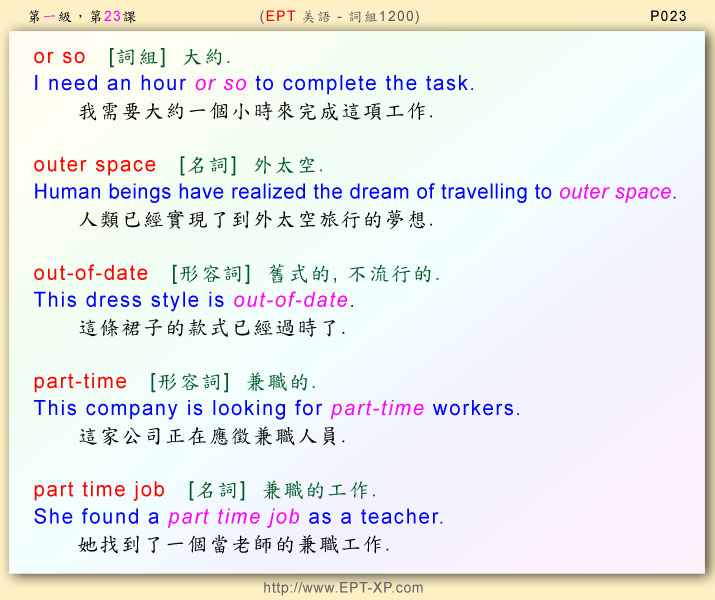The width and height of the screenshot is (715, 600).
Task: Click the red headword "part time job"
Action: 99,489
